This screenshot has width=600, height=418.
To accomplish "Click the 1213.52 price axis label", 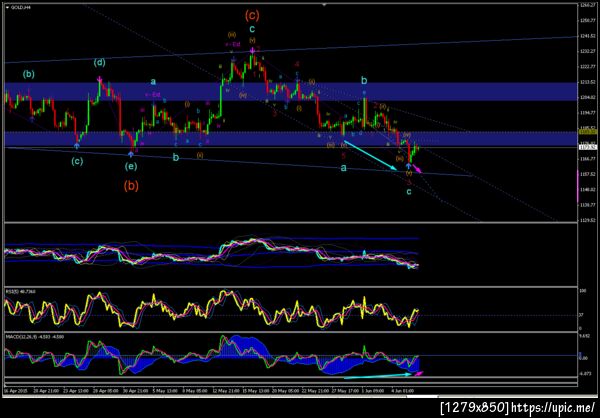I will click(x=588, y=82).
